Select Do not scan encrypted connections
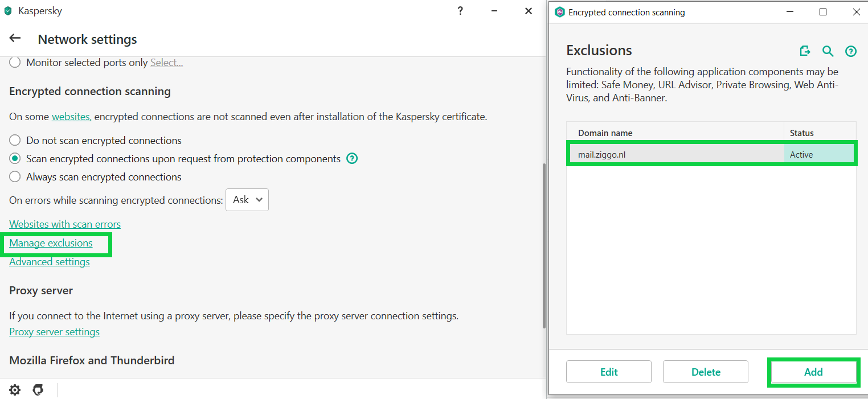The image size is (868, 399). (15, 141)
